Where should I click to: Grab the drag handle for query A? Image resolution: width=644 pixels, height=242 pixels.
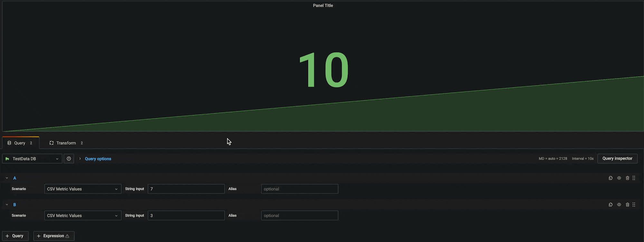(634, 178)
